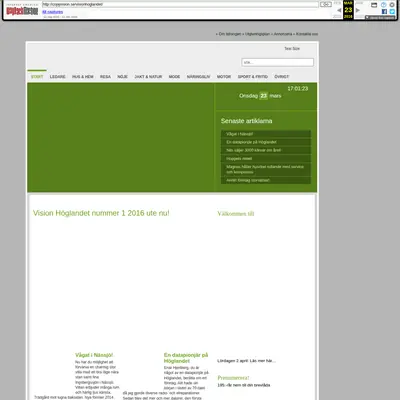Select the HUS & HEM menu item
This screenshot has height=400, width=400.
(83, 77)
